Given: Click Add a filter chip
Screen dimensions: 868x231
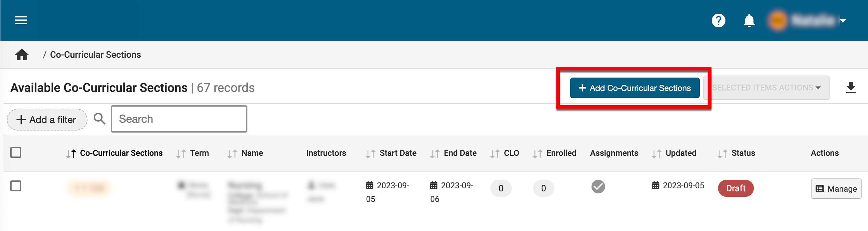Looking at the screenshot, I should [x=47, y=120].
